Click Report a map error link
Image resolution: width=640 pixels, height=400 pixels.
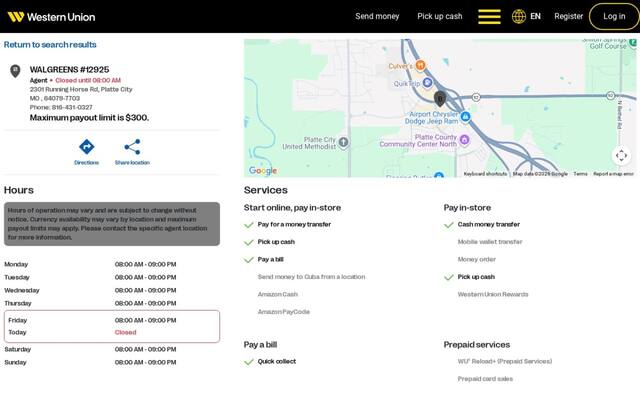(x=613, y=174)
